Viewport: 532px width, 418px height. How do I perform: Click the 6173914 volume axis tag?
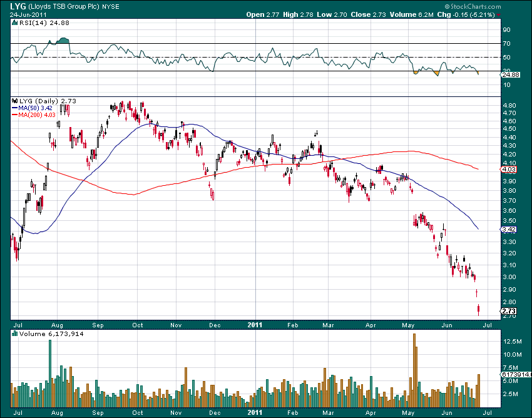(515, 374)
